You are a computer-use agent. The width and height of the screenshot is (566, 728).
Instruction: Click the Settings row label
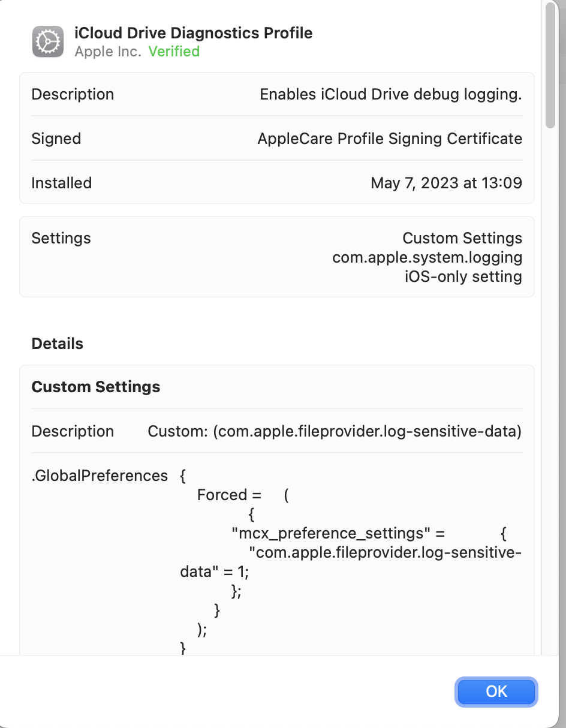click(x=61, y=238)
